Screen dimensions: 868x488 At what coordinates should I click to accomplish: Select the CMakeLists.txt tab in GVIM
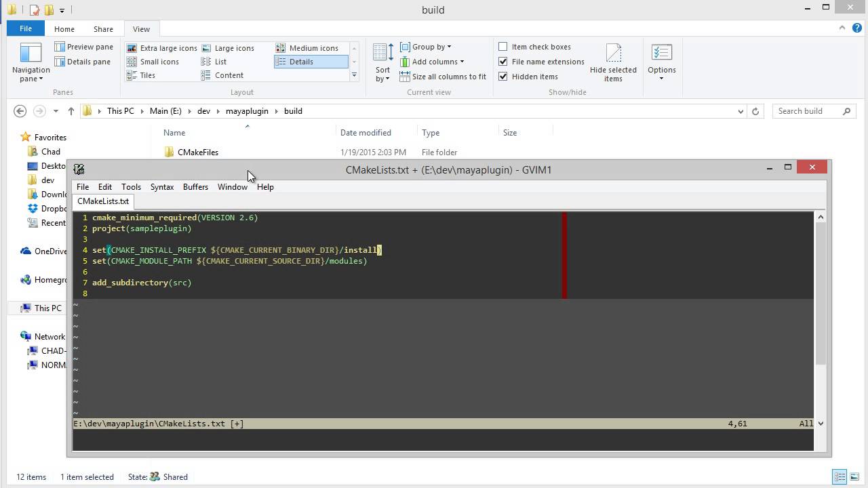(x=103, y=201)
